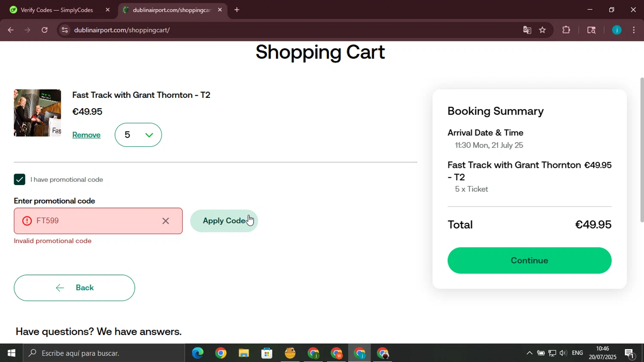Bookmark this page with the star icon
644x362 pixels.
point(543,30)
